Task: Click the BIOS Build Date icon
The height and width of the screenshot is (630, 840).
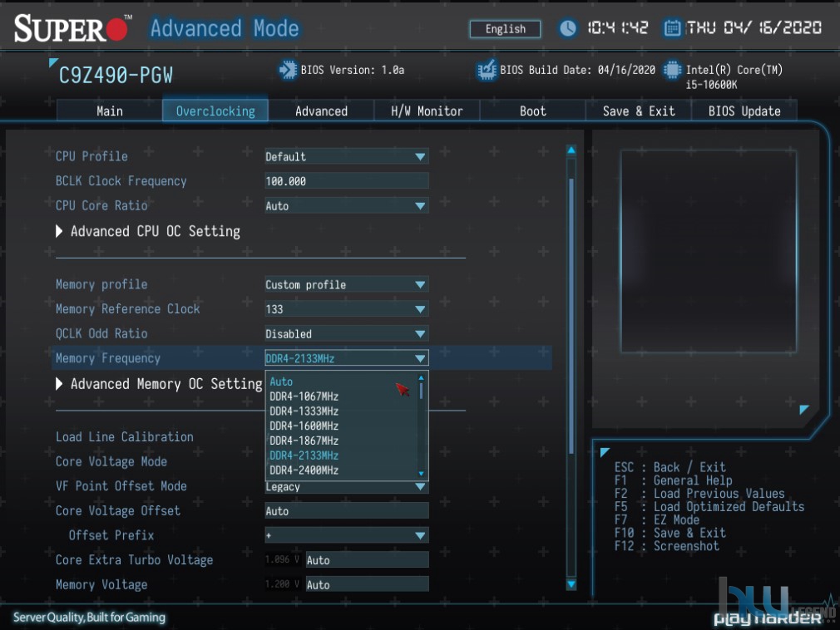Action: [x=487, y=70]
